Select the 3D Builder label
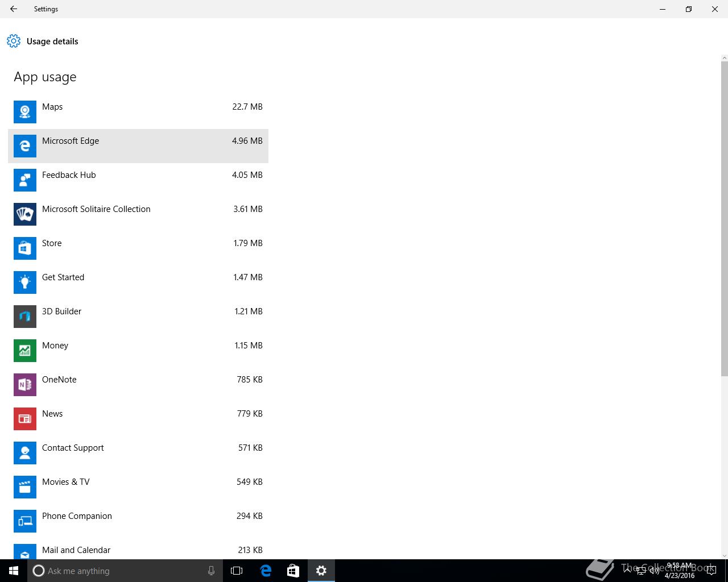 click(x=61, y=311)
